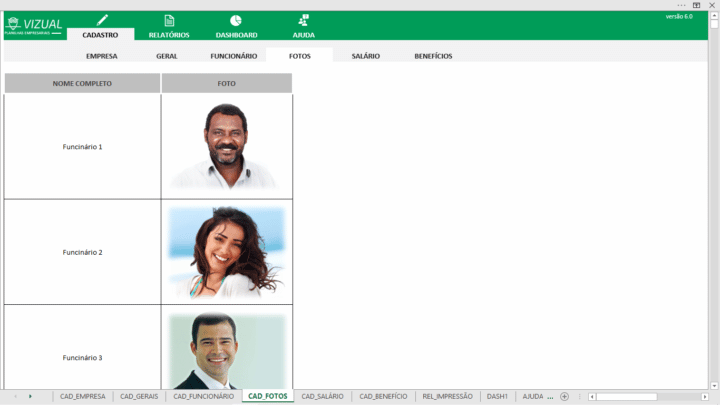The height and width of the screenshot is (405, 720).
Task: Switch to CAD_EMPRESA sheet tab
Action: (82, 396)
